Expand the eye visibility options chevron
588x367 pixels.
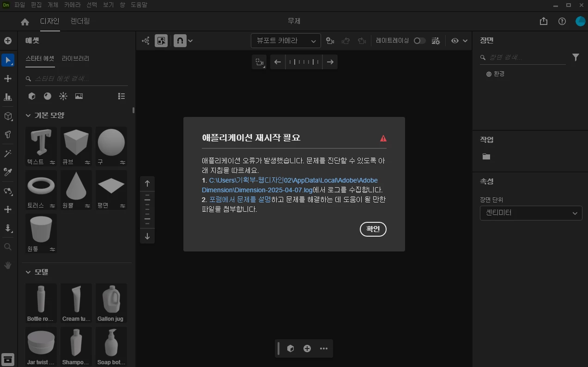coord(465,41)
